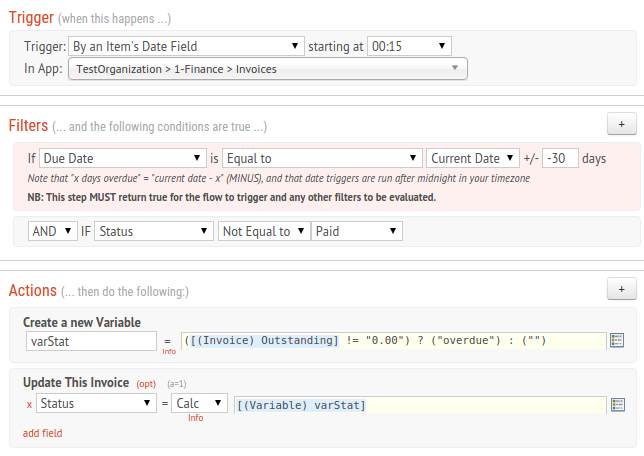Open the Calc mode dropdown
Image resolution: width=644 pixels, height=456 pixels.
[200, 403]
